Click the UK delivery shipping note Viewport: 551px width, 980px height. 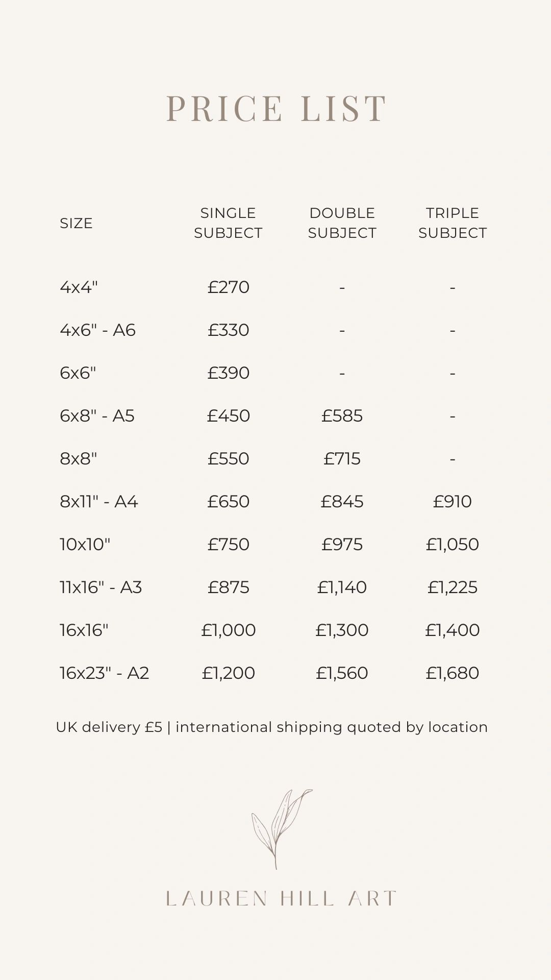[272, 727]
